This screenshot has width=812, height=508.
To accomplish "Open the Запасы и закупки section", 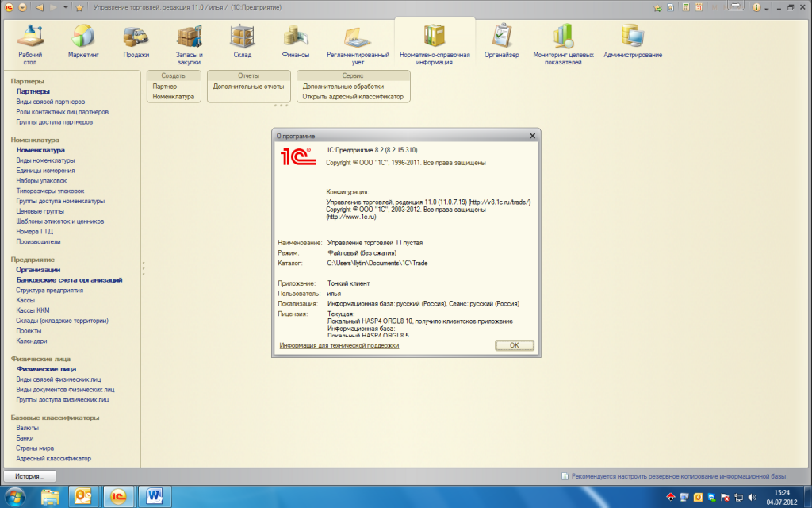I will (189, 44).
